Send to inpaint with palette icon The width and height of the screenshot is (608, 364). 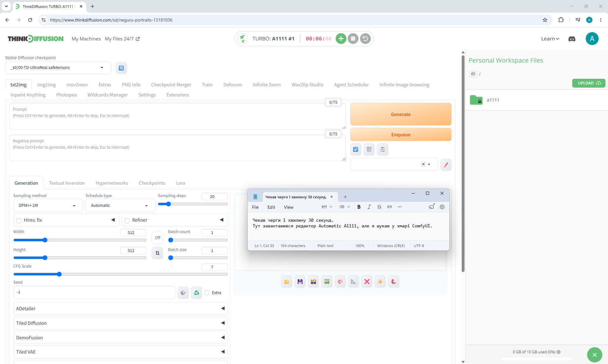340,281
